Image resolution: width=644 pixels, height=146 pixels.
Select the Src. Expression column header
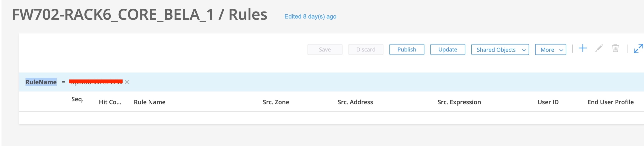(x=459, y=102)
